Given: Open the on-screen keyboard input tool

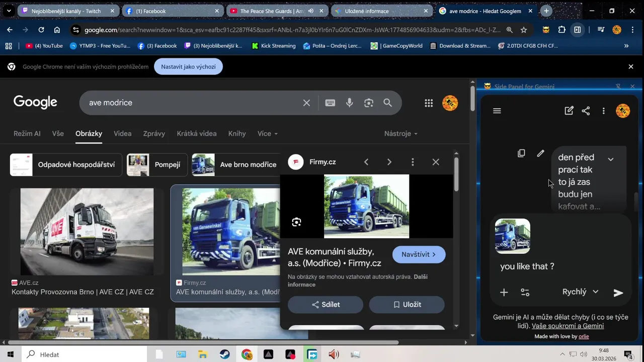Looking at the screenshot, I should [330, 103].
